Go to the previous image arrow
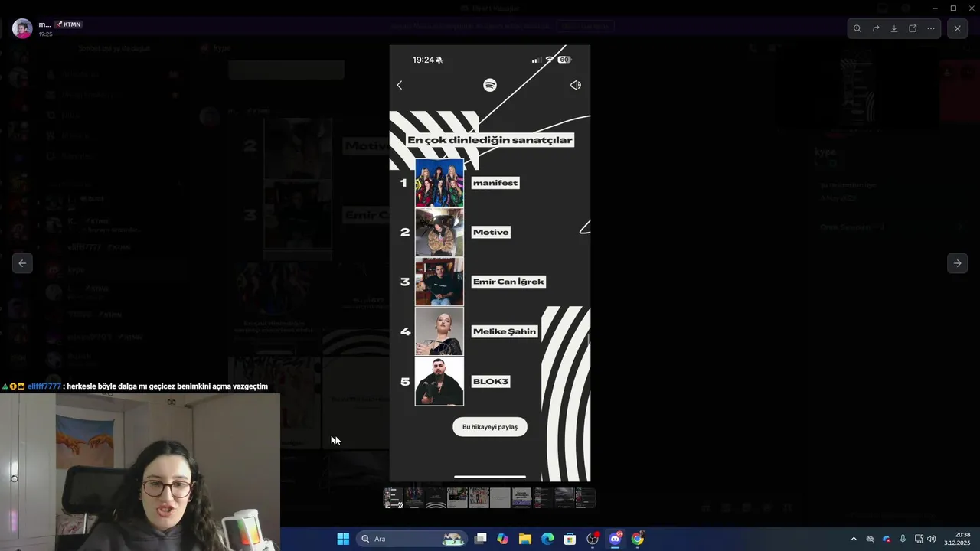This screenshot has height=551, width=980. tap(22, 263)
